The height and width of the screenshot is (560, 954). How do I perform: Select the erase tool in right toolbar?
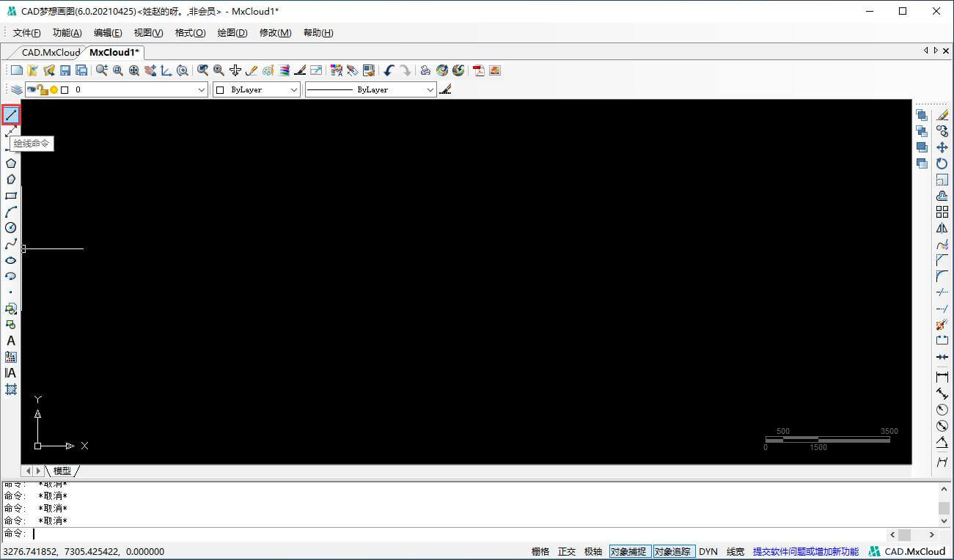942,115
